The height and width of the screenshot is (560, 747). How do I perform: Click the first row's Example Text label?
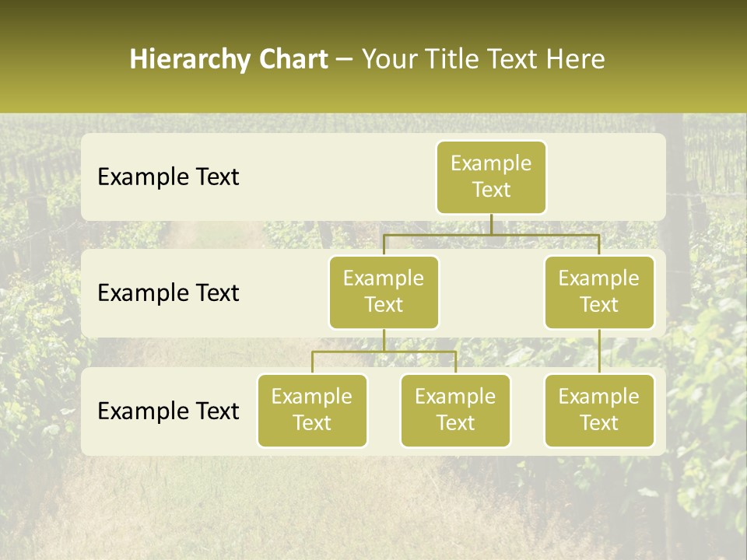(168, 177)
